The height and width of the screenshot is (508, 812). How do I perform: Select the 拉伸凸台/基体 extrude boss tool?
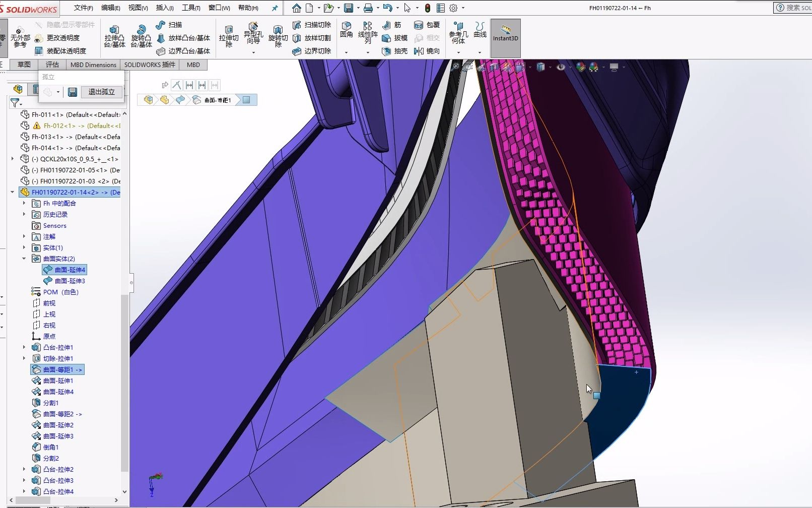[x=114, y=36]
